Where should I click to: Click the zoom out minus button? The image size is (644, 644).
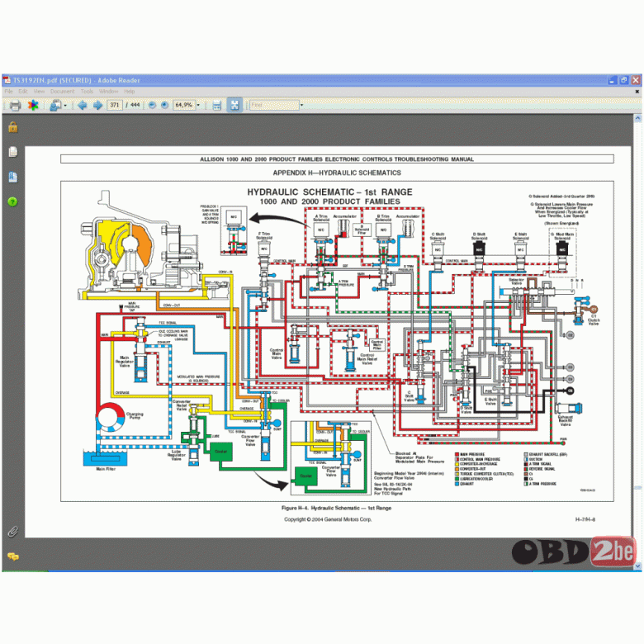point(152,106)
